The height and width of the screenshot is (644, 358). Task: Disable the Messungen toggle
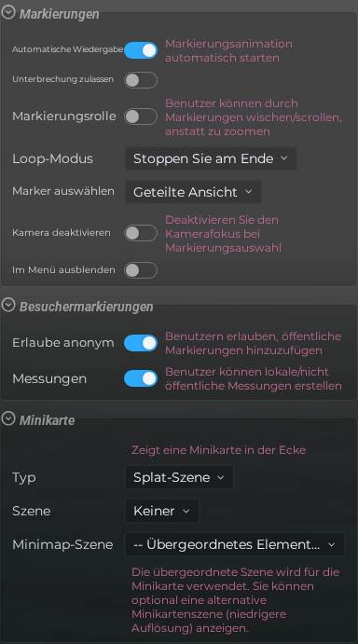[x=141, y=378]
